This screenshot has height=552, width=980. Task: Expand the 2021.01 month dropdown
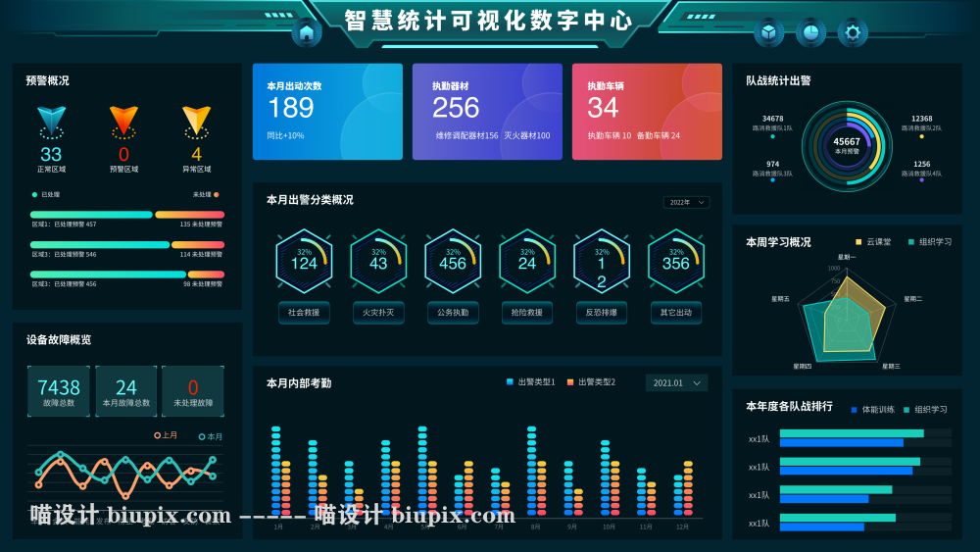click(x=676, y=383)
